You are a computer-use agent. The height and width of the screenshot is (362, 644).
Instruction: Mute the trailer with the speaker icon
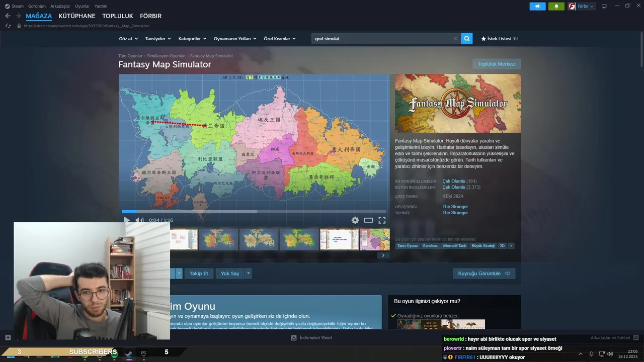coord(139,220)
